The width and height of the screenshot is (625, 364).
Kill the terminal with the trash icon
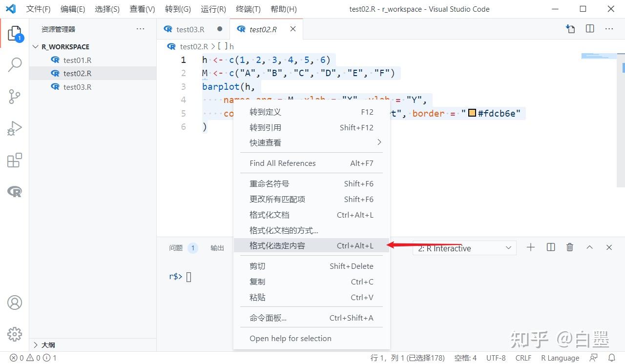[x=569, y=247]
